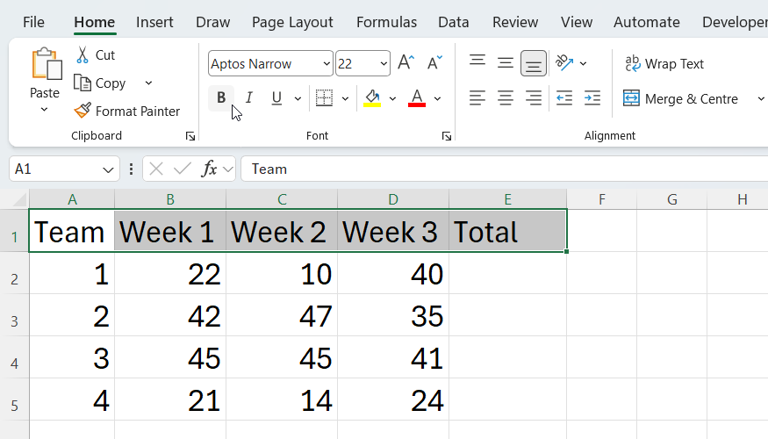
Task: Toggle Wrap Text on
Action: (x=665, y=64)
